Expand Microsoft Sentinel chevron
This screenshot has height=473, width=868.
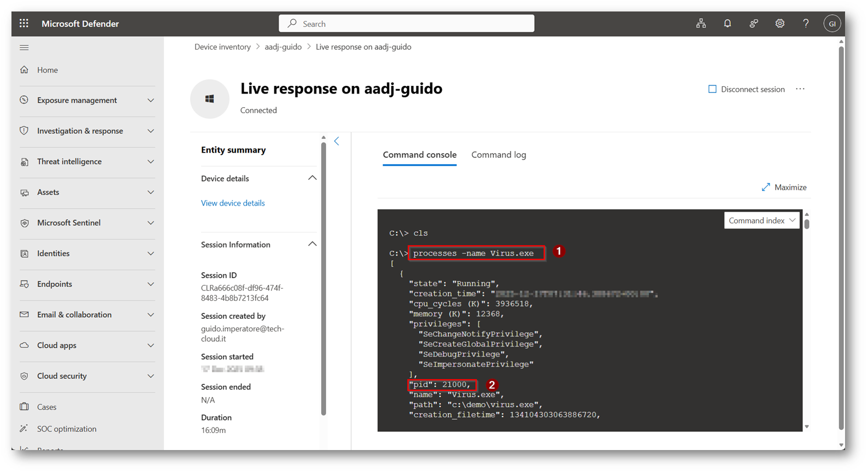[x=151, y=223]
